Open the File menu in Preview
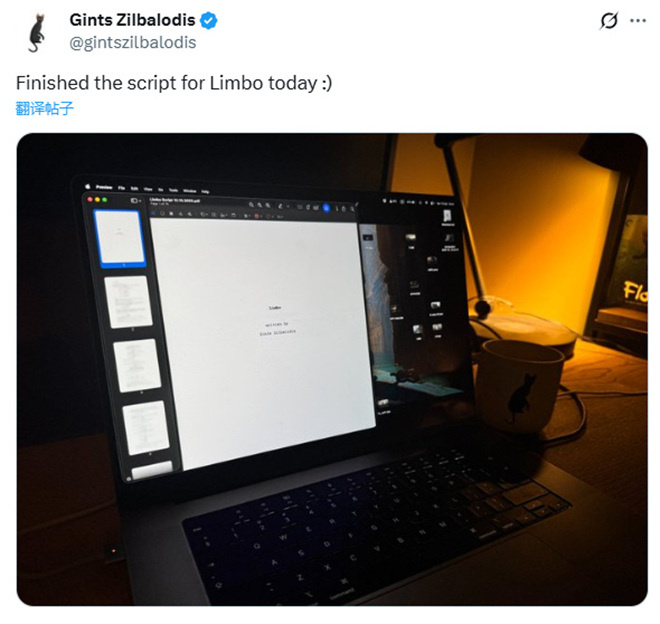The width and height of the screenshot is (660, 624). (121, 188)
